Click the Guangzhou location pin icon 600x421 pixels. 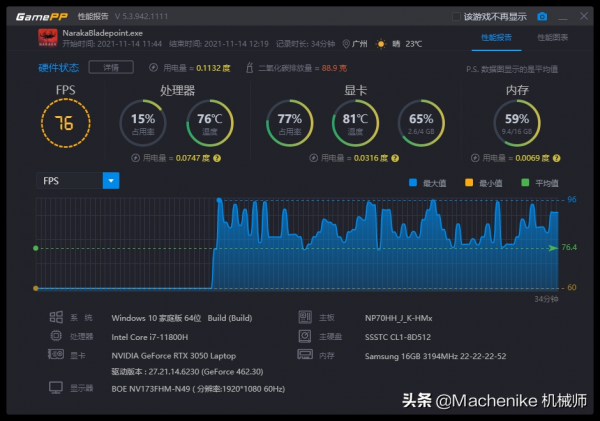point(346,44)
